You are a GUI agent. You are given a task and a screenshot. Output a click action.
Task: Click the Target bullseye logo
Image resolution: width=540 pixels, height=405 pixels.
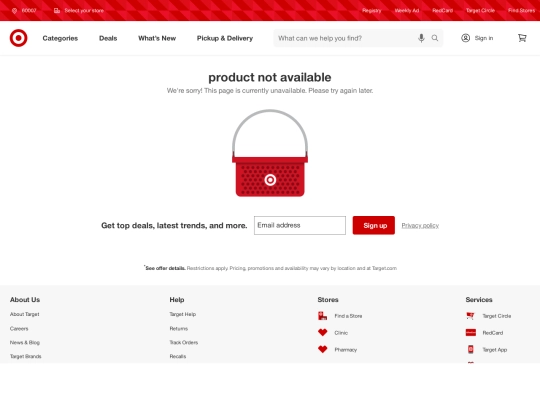coord(19,38)
